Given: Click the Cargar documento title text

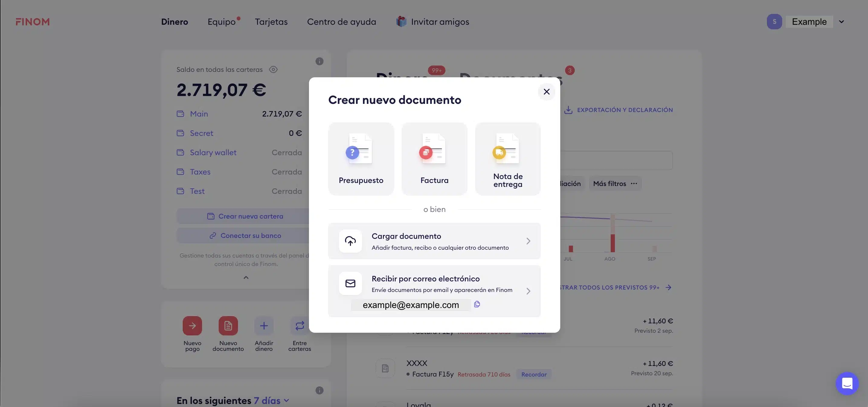Looking at the screenshot, I should tap(406, 236).
